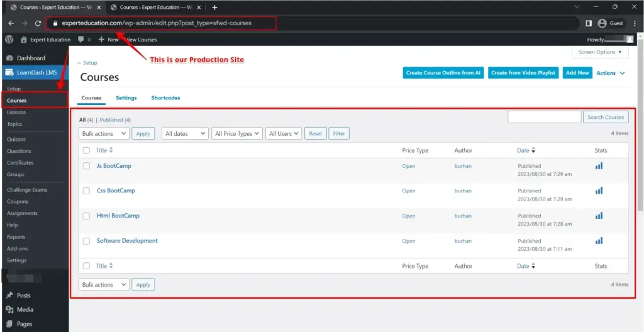Click the Filter button
644x332 pixels.
click(339, 133)
